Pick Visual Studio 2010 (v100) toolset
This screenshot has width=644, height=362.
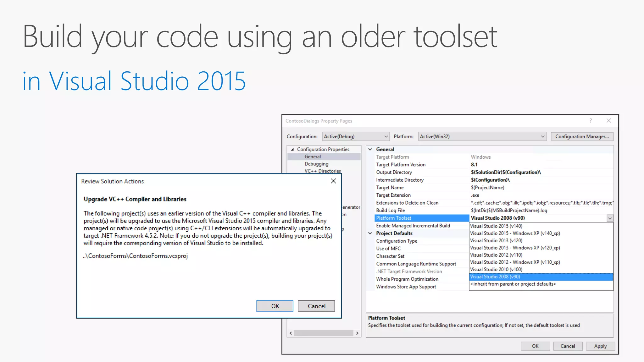(496, 269)
